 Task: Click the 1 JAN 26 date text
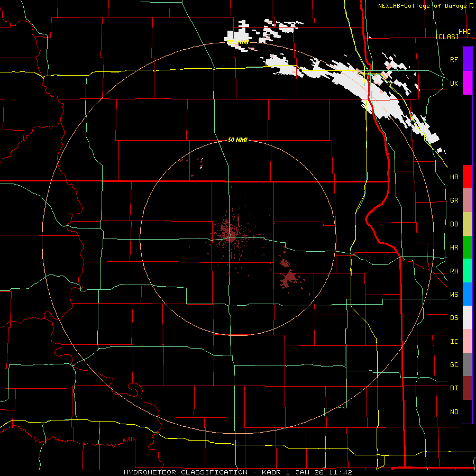pyautogui.click(x=305, y=472)
